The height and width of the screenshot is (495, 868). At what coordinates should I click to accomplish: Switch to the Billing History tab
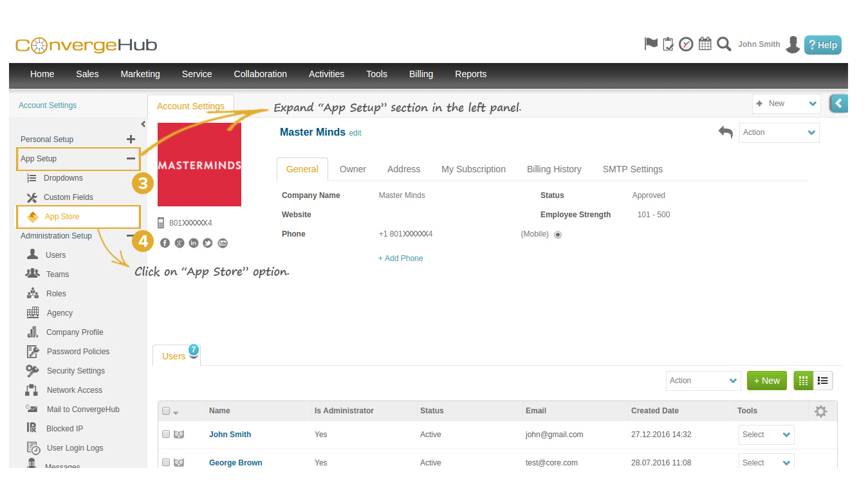coord(554,169)
